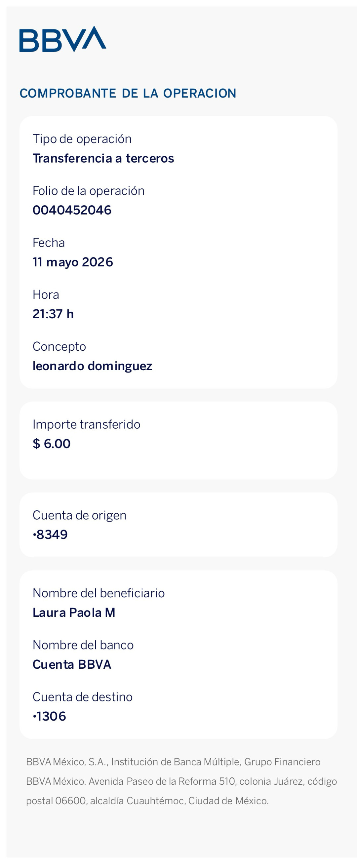
Task: Click the Importe transferido label
Action: (x=86, y=424)
